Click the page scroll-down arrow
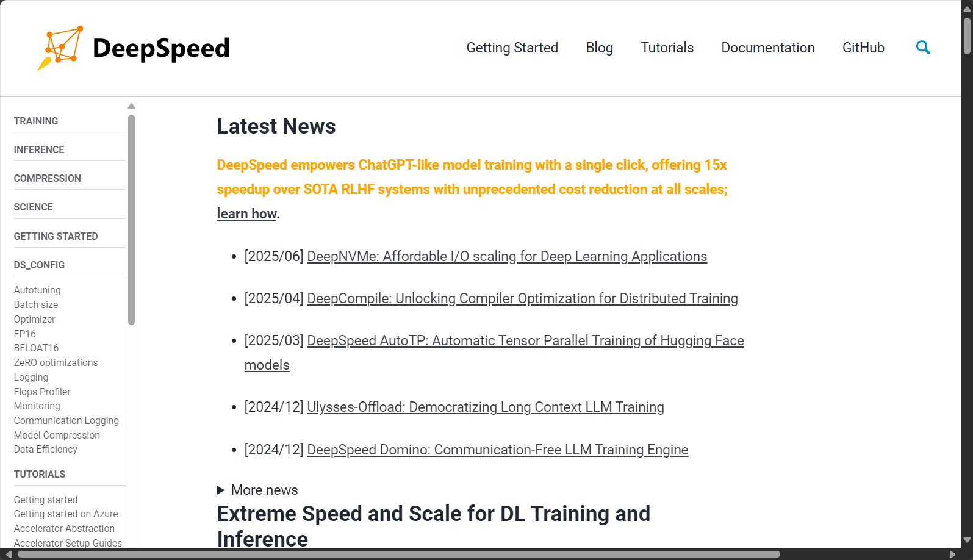 967,540
